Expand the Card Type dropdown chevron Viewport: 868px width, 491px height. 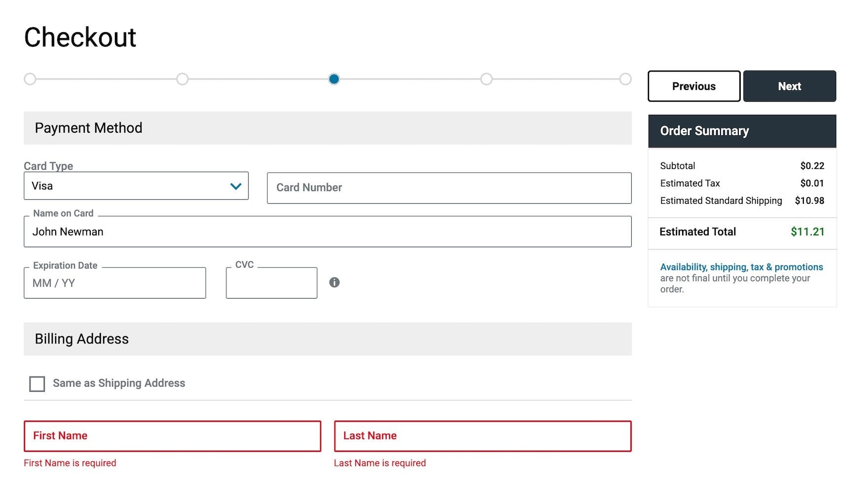point(236,186)
